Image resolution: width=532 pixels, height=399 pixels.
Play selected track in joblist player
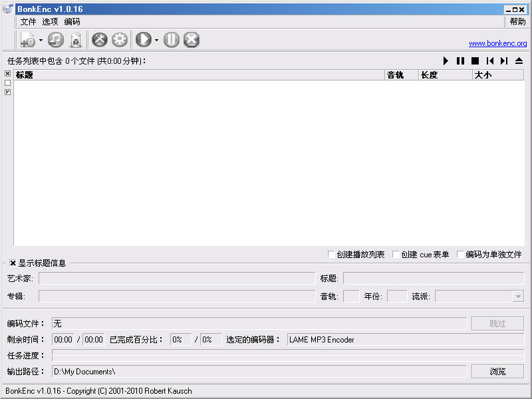(x=446, y=61)
